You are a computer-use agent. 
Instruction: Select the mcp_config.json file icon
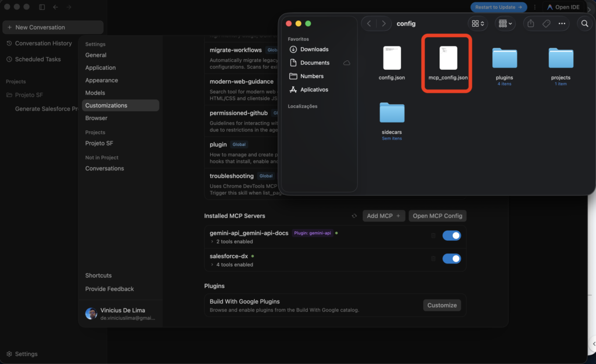tap(448, 58)
